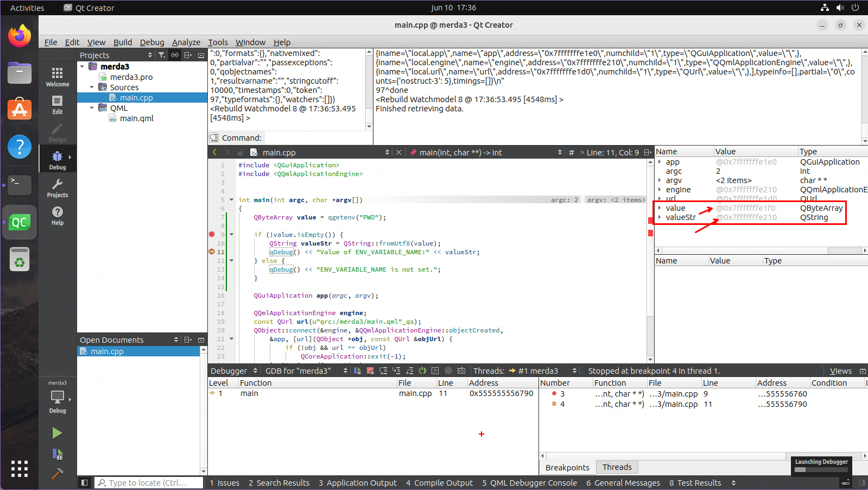Switch to the Breakpoints tab
868x490 pixels.
[567, 468]
